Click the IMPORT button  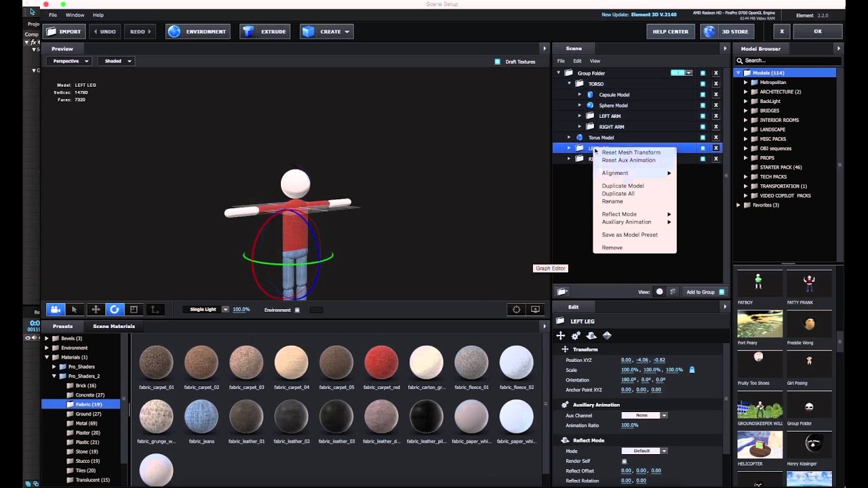coord(64,31)
